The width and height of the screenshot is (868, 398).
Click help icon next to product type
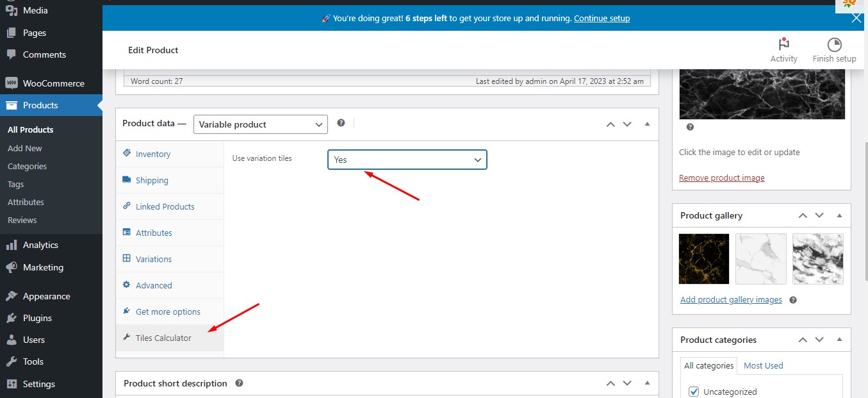(x=341, y=123)
